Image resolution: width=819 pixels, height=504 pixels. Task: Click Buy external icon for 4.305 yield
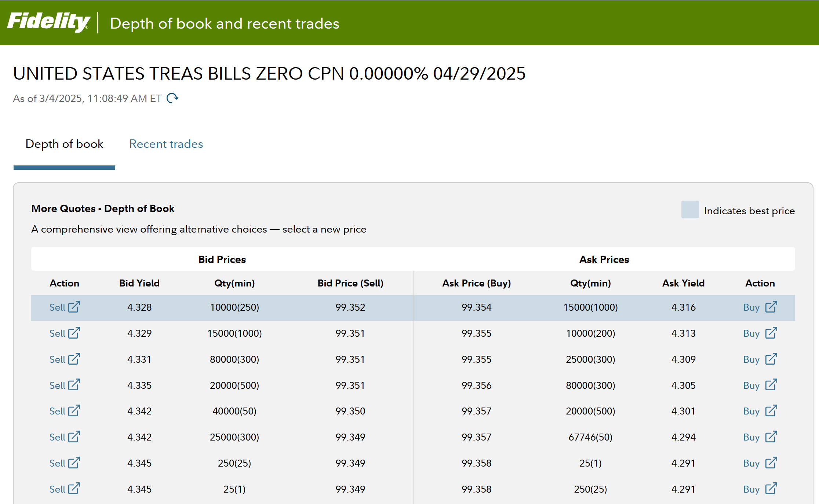(771, 385)
